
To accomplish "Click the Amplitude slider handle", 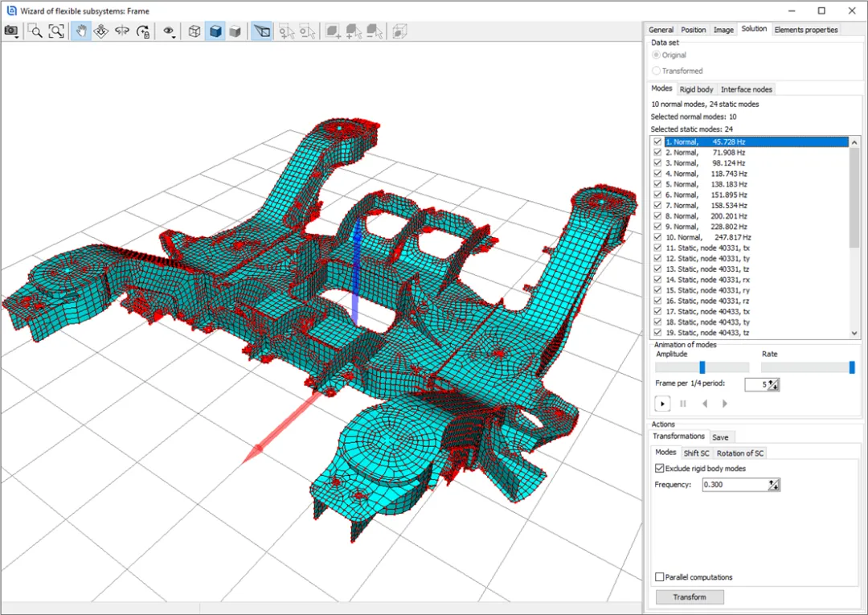I will pos(702,367).
